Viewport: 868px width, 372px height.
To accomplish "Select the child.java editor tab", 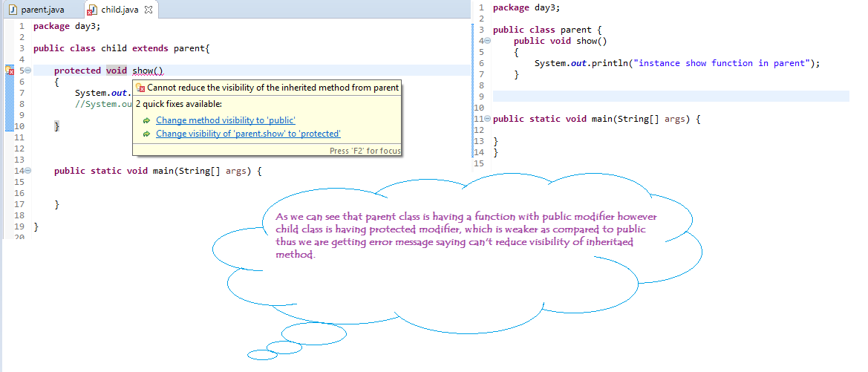I will [121, 10].
